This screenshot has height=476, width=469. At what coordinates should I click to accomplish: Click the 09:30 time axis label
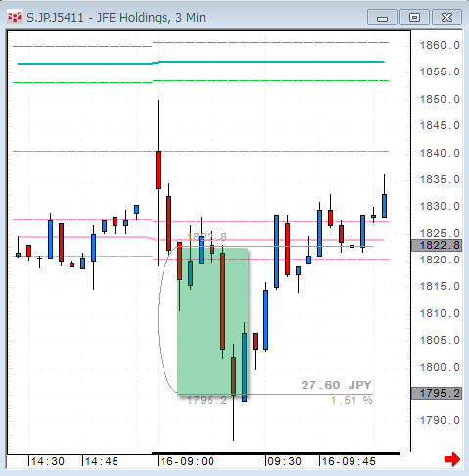tap(284, 461)
